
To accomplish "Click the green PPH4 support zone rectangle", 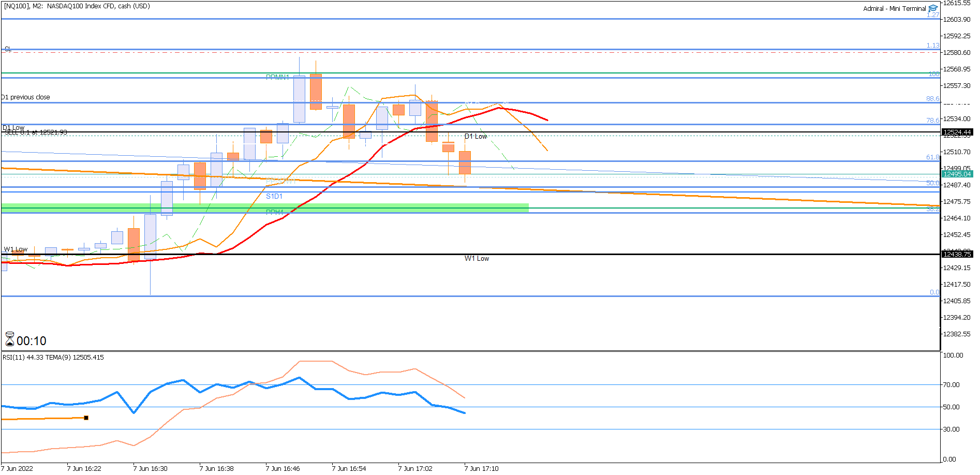I will click(x=265, y=207).
